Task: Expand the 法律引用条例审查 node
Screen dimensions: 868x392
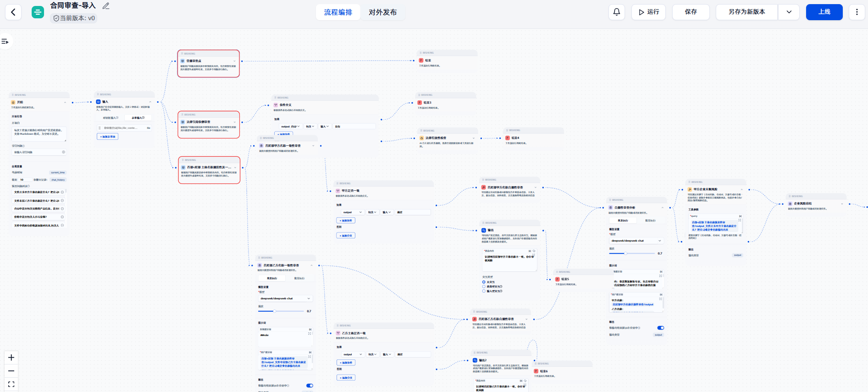Action: pos(235,122)
